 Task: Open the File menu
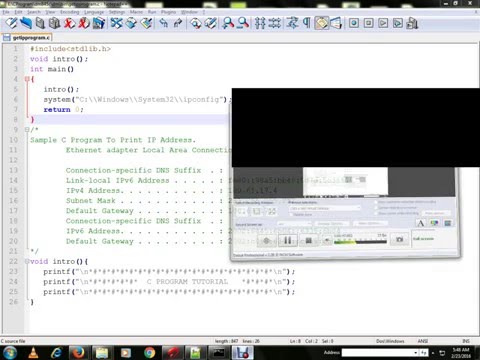6,12
